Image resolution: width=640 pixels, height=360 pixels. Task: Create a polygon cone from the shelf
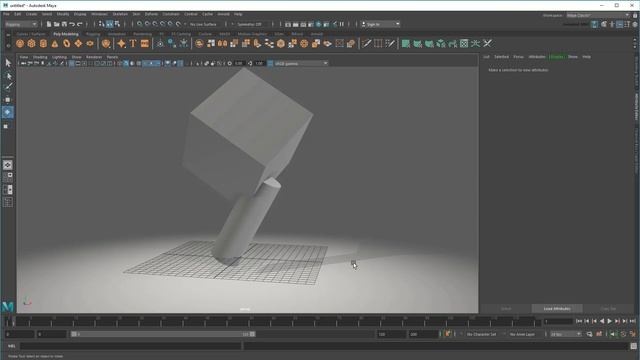(x=55, y=44)
